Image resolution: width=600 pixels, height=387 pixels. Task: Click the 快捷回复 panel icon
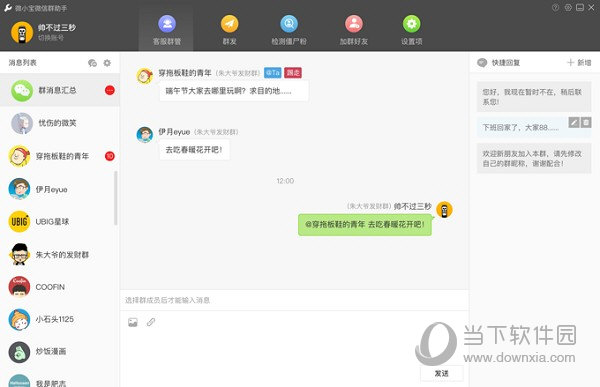tap(482, 63)
